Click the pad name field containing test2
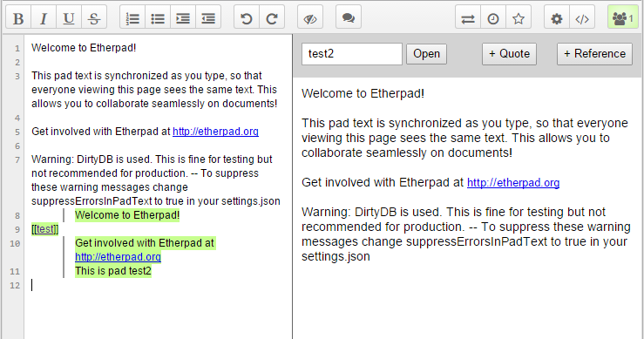Viewport: 644px width, 339px height. 352,54
